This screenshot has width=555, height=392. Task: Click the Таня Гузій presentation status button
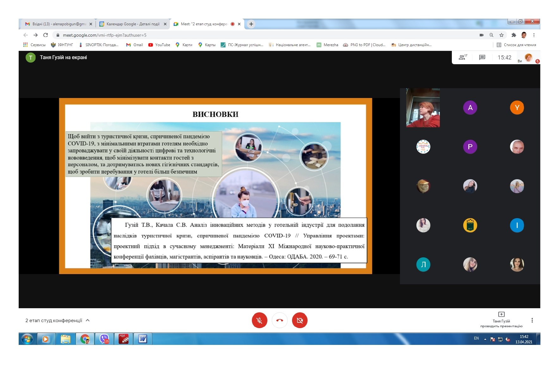coord(501,320)
